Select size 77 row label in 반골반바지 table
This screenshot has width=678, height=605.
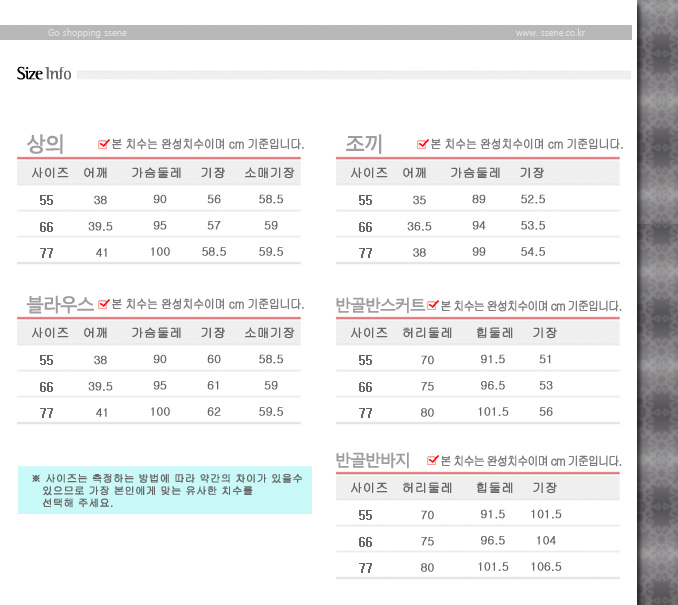tap(365, 568)
